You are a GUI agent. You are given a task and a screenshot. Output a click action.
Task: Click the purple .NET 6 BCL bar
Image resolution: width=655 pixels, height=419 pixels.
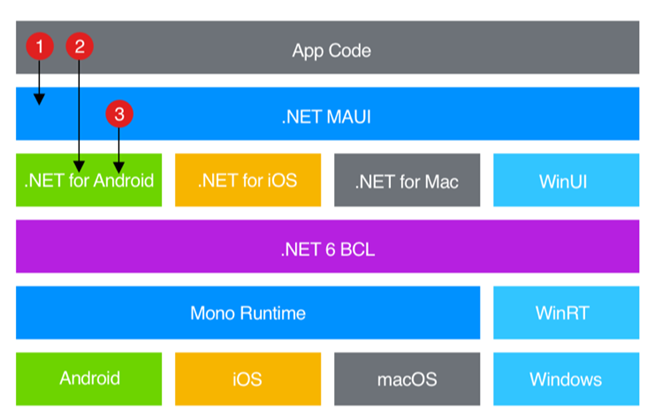pyautogui.click(x=327, y=246)
